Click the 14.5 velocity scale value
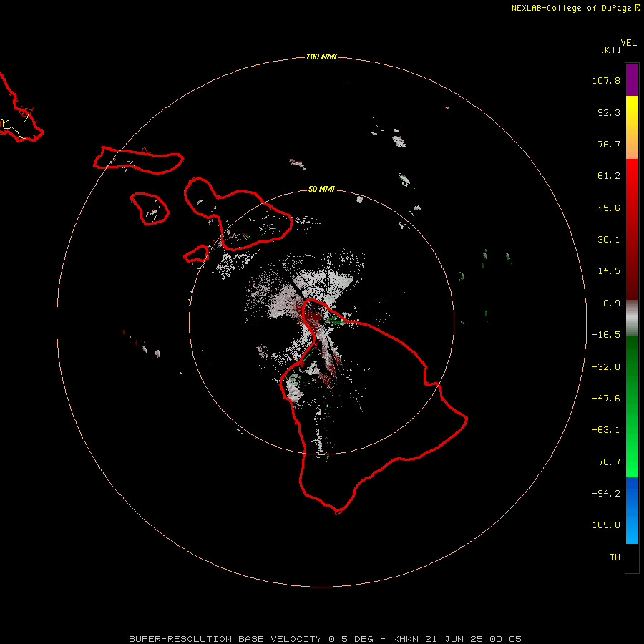 tap(609, 271)
